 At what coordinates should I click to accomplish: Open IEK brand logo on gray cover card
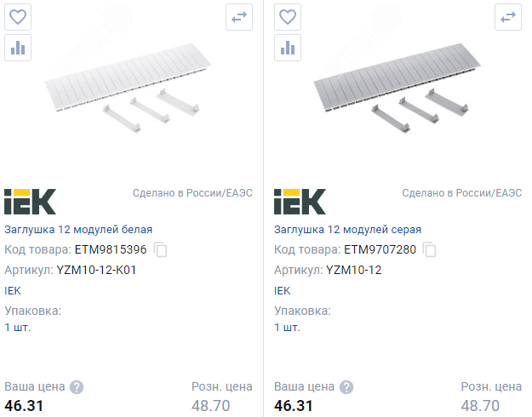[300, 201]
